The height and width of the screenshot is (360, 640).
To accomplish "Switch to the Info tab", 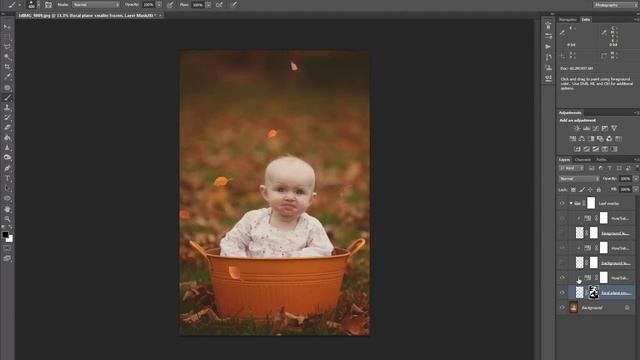I will click(x=586, y=20).
